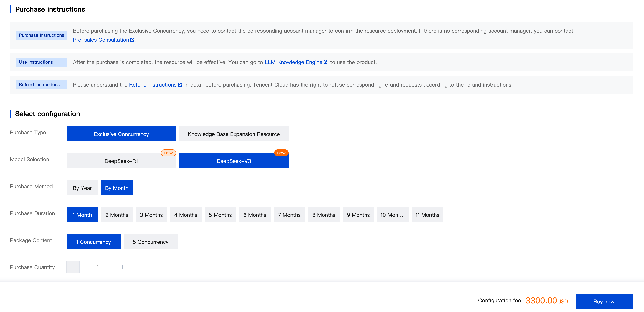This screenshot has height=312, width=644.
Task: Switch purchase method to By Year
Action: pyautogui.click(x=82, y=188)
